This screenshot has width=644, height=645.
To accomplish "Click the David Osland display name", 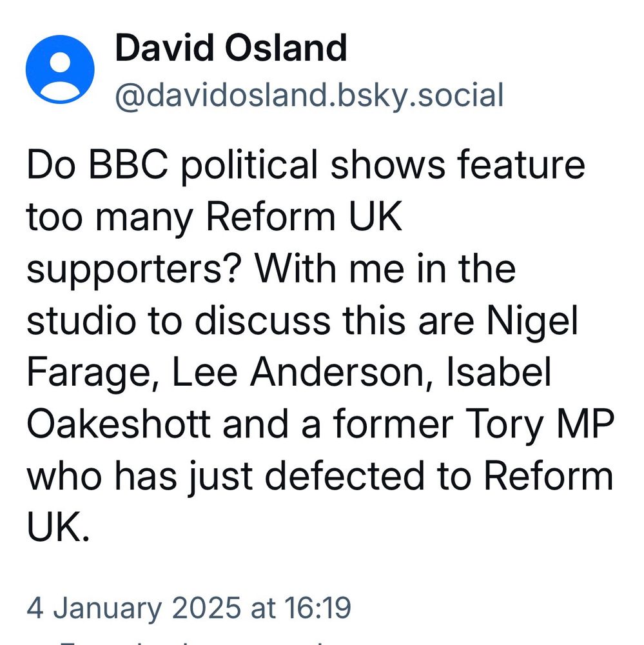I will [231, 48].
